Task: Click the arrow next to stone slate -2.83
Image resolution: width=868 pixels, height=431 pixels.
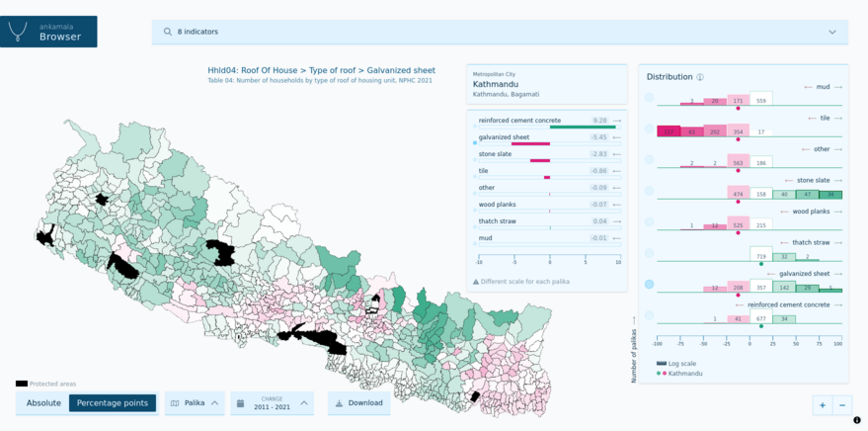Action: pyautogui.click(x=617, y=154)
